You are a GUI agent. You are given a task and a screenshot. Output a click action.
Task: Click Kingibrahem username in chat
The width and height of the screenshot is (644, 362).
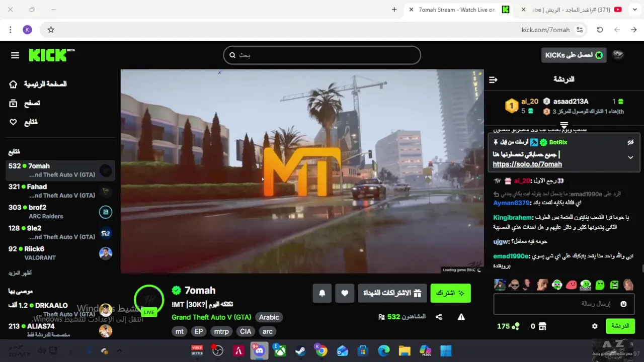513,217
